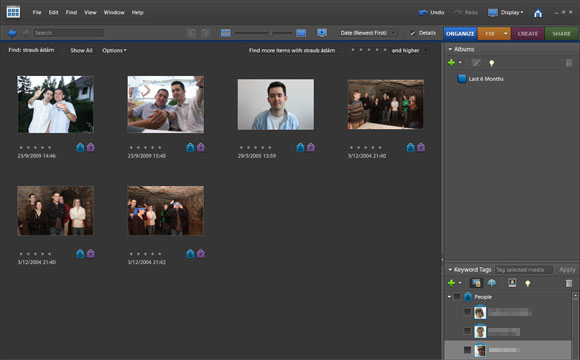The width and height of the screenshot is (580, 360).
Task: Open the View menu
Action: pos(90,13)
